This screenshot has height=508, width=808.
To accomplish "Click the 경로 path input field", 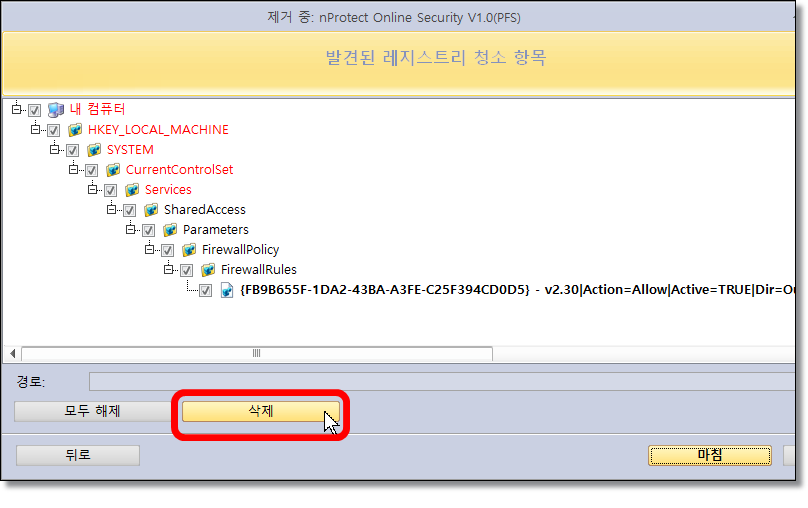I will (x=442, y=382).
